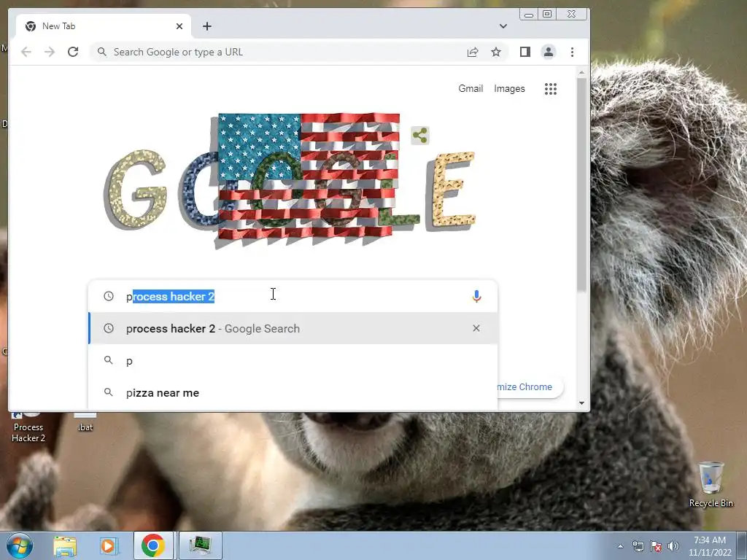The image size is (747, 560).
Task: Close the New Tab tab
Action: (x=179, y=26)
